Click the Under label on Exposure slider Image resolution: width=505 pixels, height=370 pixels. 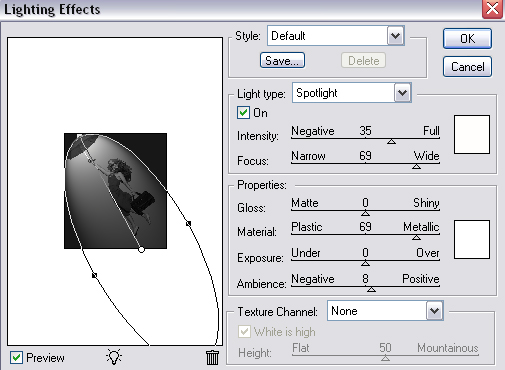coord(306,253)
